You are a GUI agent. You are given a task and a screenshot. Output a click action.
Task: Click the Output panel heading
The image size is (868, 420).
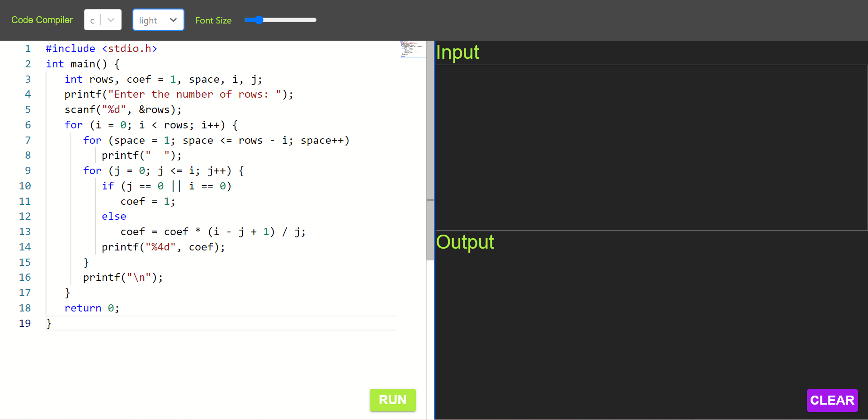tap(465, 242)
